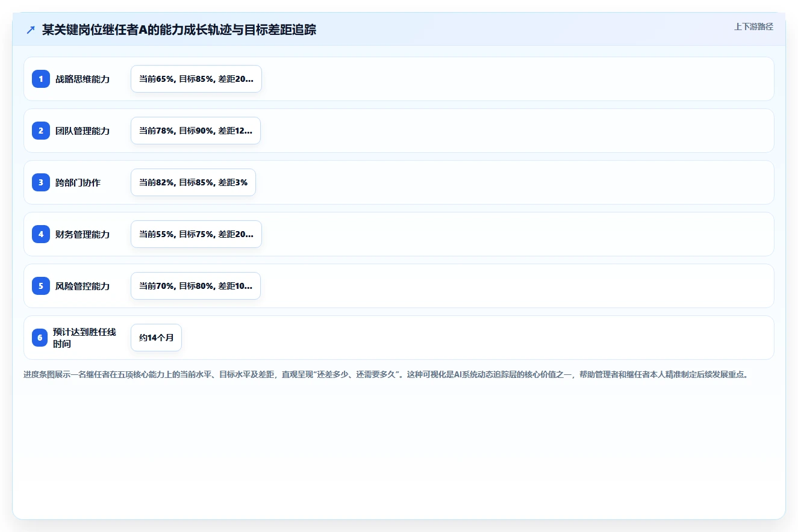Select number badge 6 for 预计达到胜任线时间
Image resolution: width=798 pixels, height=532 pixels.
[40, 338]
